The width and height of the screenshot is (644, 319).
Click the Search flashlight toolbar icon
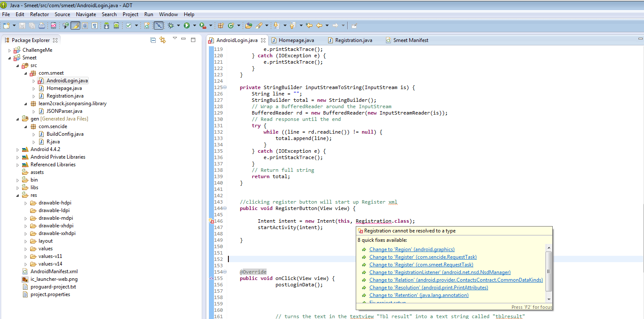tap(259, 26)
